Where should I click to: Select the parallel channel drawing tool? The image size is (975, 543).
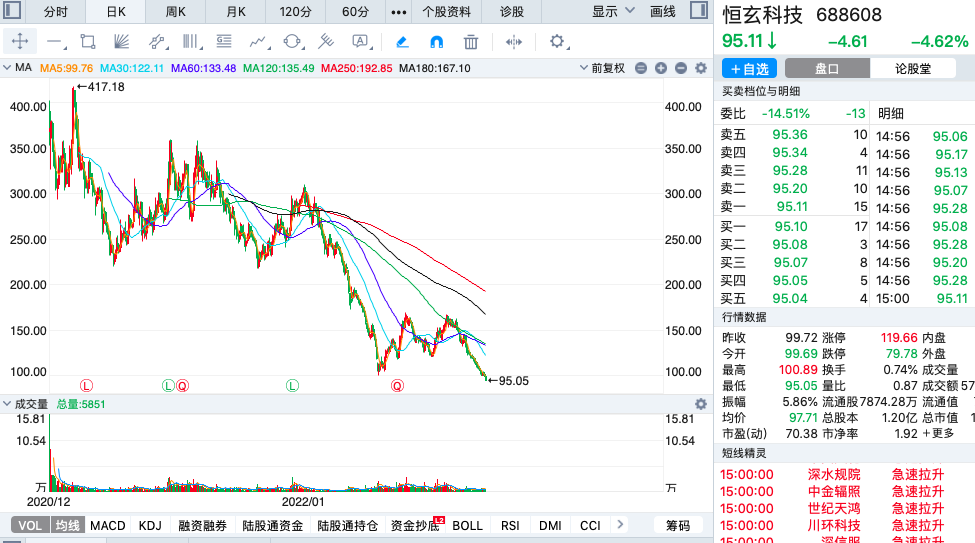(158, 42)
